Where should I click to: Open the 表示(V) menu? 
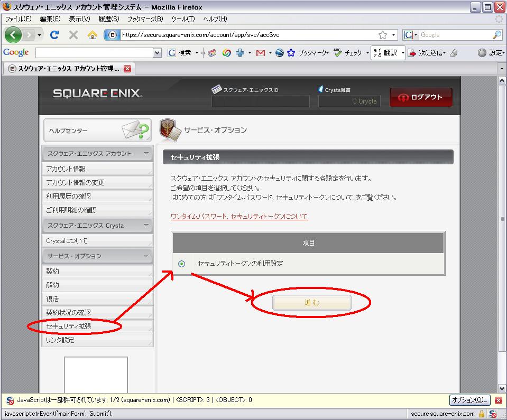click(x=79, y=18)
